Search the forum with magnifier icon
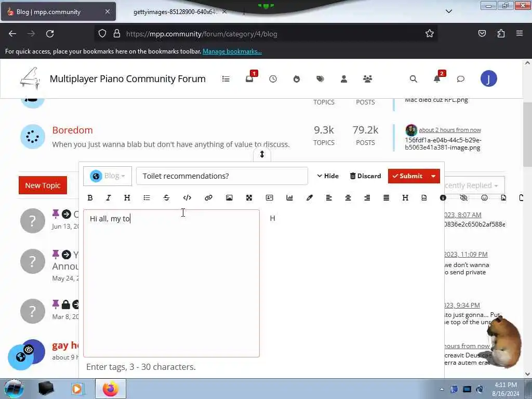 (413, 79)
